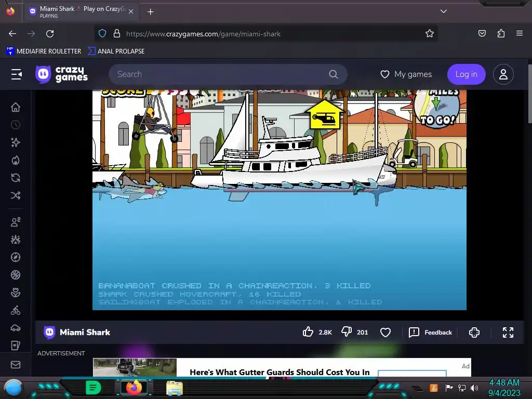Add Miami Shark to favorites heart
This screenshot has width=532, height=399.
pyautogui.click(x=385, y=332)
